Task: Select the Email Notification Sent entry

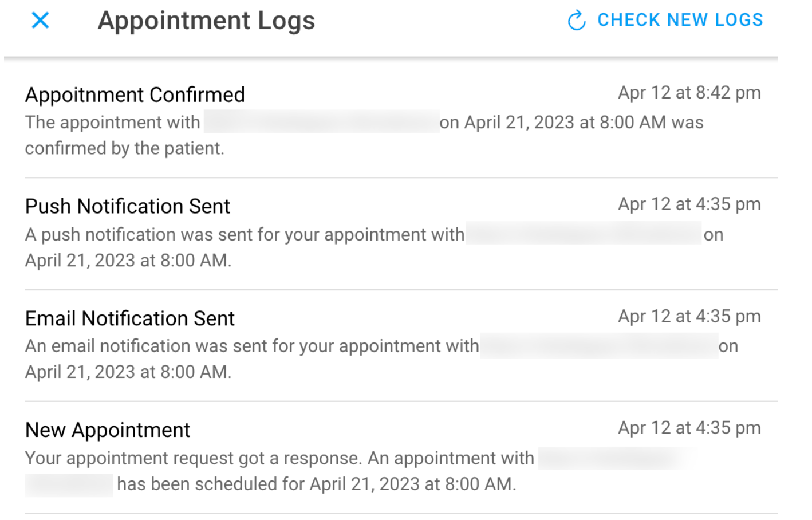Action: point(129,318)
